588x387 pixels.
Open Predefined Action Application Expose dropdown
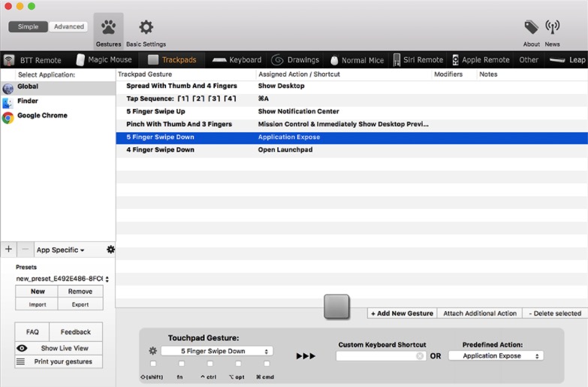tap(496, 356)
